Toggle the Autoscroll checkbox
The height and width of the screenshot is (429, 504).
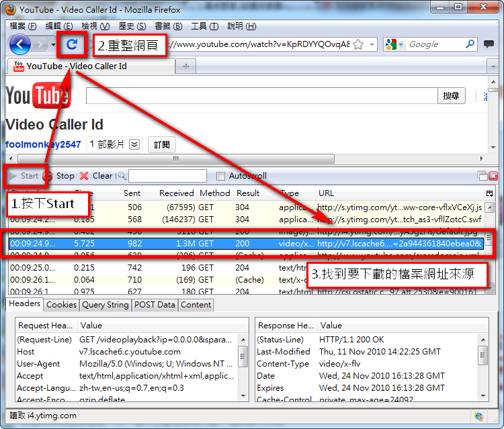(x=220, y=176)
